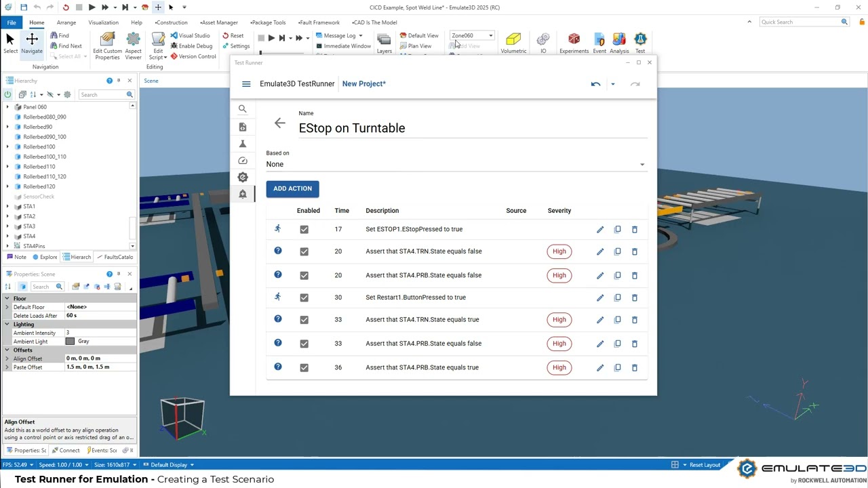Click Enable Debug in ribbon
The image size is (868, 488).
(x=191, y=46)
